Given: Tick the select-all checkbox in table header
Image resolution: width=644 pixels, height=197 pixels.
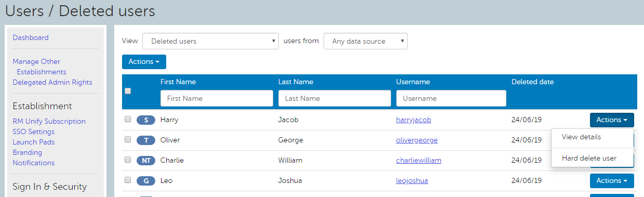Looking at the screenshot, I should (128, 91).
